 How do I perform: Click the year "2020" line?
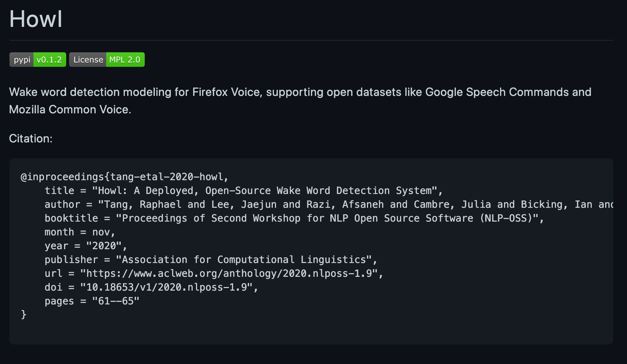[85, 246]
